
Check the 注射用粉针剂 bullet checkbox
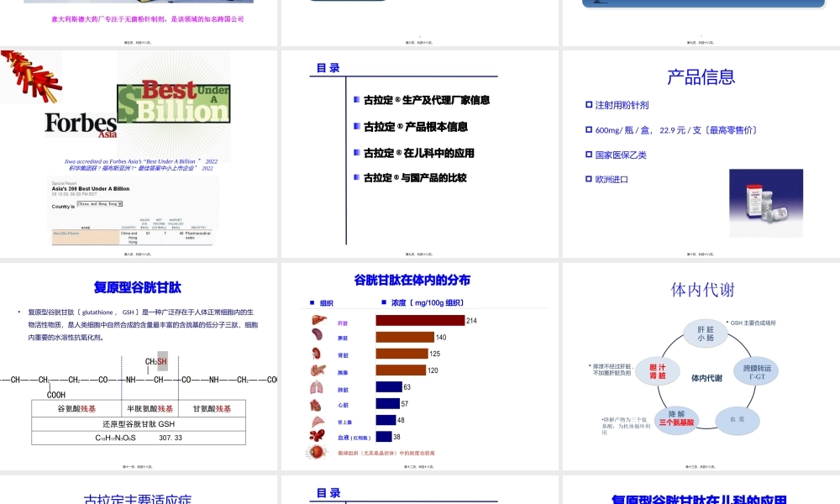589,104
